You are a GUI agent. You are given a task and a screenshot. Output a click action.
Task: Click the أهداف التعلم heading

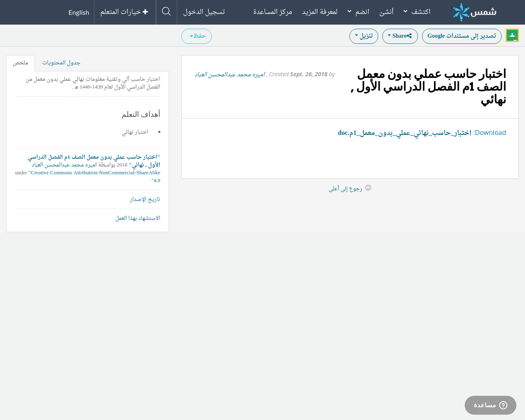[141, 114]
